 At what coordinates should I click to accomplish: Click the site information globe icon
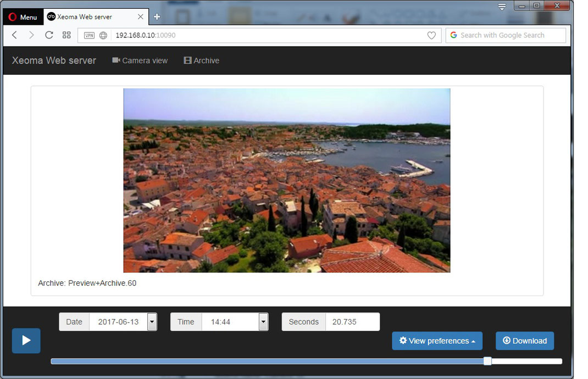103,35
